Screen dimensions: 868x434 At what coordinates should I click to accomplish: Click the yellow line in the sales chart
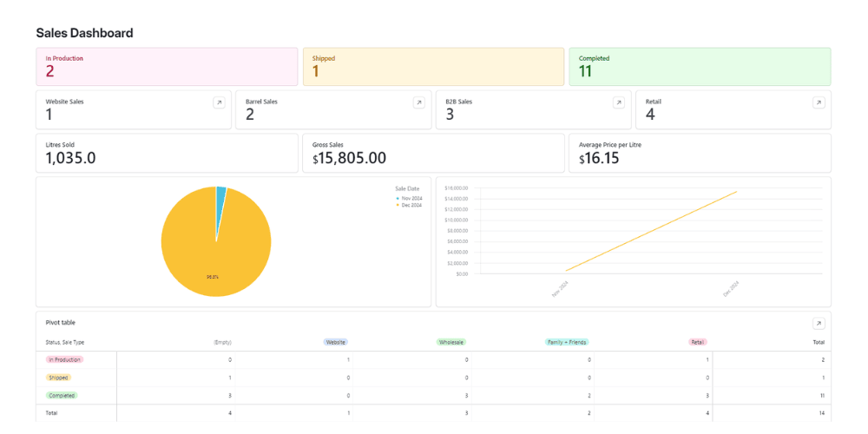[x=651, y=231]
